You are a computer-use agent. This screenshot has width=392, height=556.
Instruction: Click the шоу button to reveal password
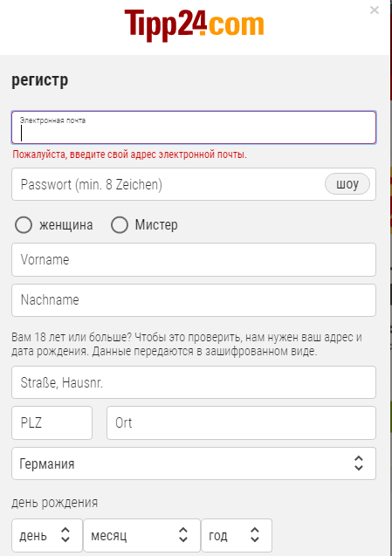click(x=347, y=184)
